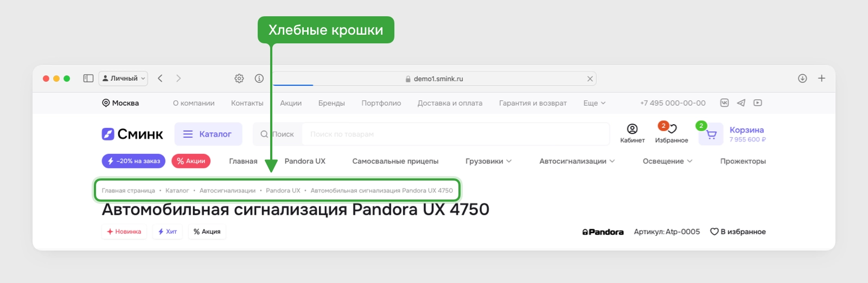Image resolution: width=868 pixels, height=283 pixels.
Task: Toggle the browser sidebar icon
Action: (x=88, y=79)
